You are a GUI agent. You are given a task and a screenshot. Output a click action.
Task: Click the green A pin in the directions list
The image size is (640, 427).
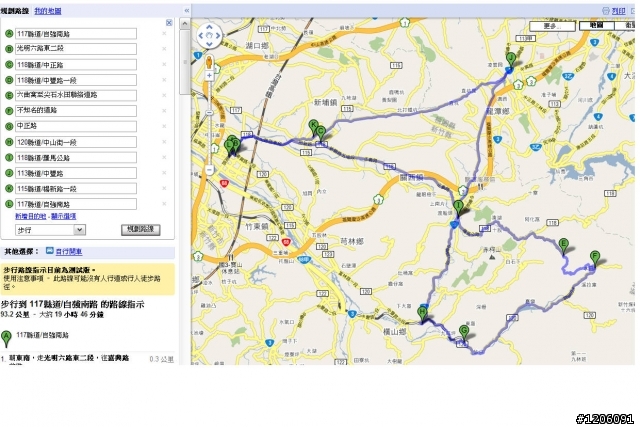click(x=6, y=338)
